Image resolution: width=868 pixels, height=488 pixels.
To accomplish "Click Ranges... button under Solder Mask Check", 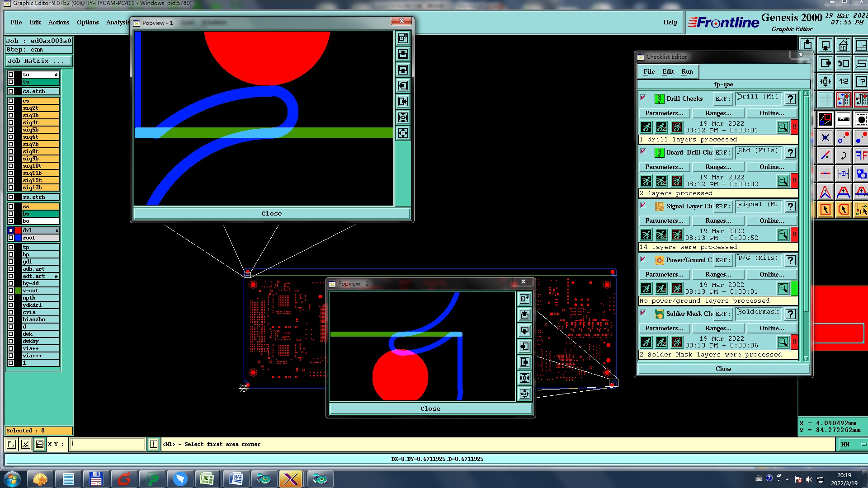I will coord(718,328).
